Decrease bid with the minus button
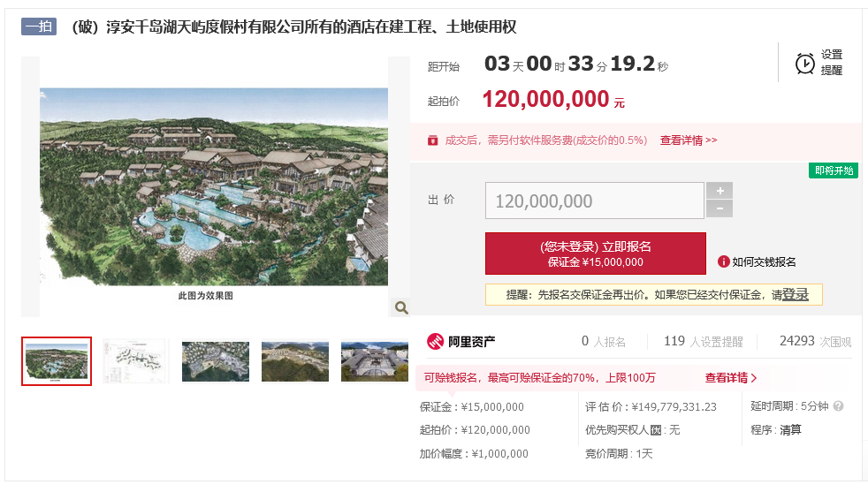This screenshot has width=868, height=492. 720,209
